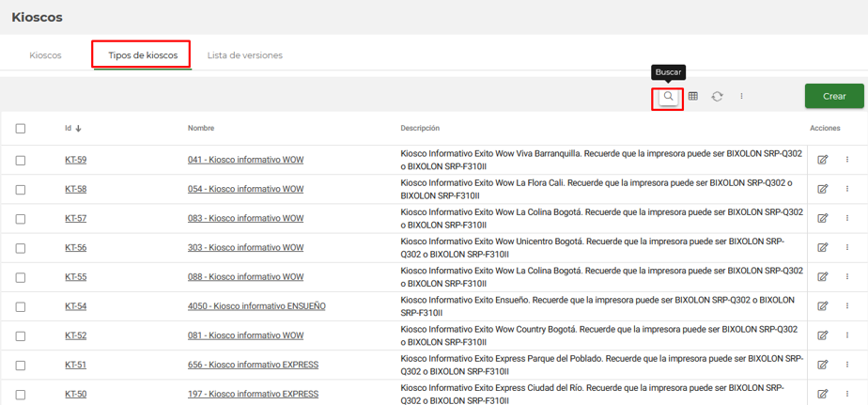Click edit icon for KT-56 row
This screenshot has width=868, height=405.
point(823,248)
